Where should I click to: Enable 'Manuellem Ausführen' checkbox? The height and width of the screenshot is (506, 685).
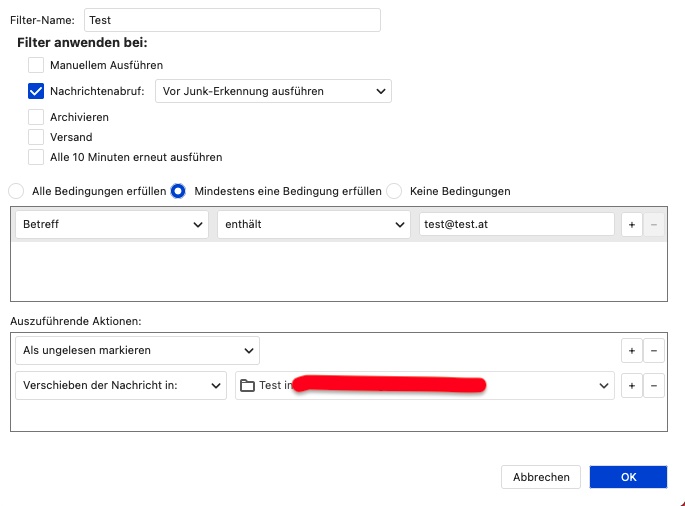[x=36, y=65]
